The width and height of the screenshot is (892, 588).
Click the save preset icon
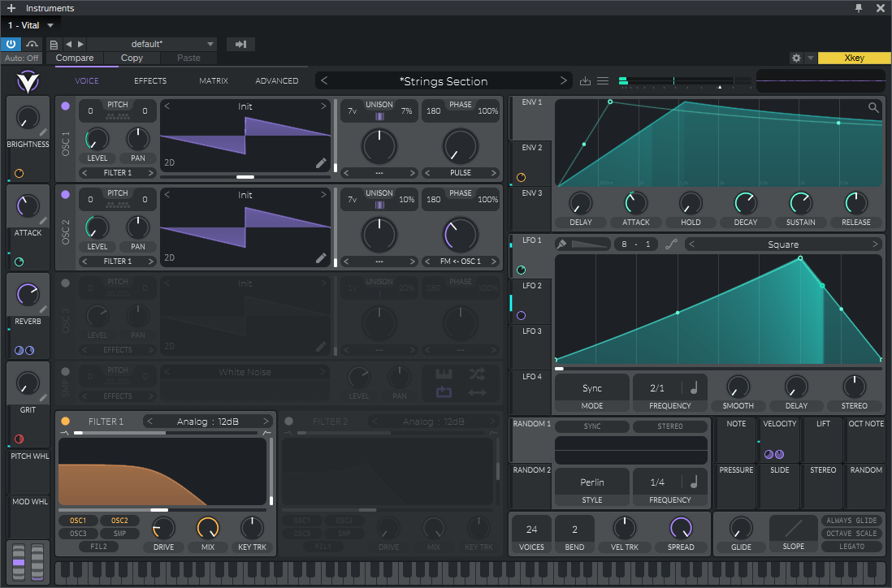(x=585, y=81)
